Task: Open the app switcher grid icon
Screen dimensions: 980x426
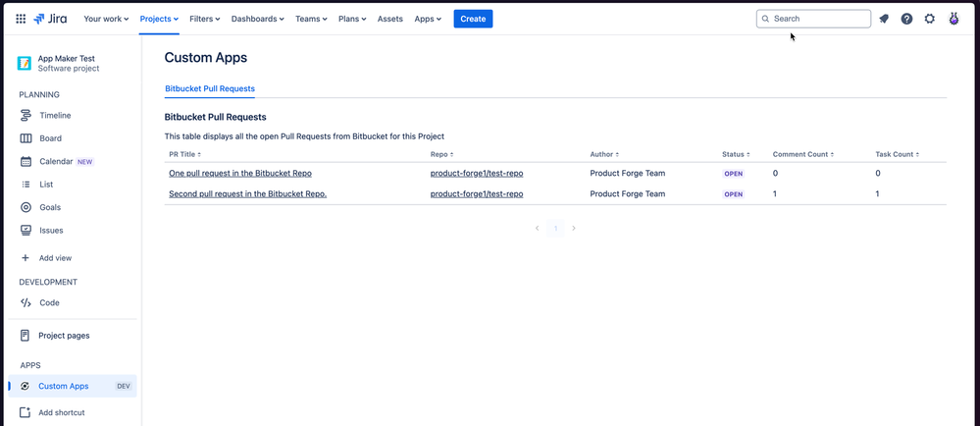Action: tap(21, 19)
